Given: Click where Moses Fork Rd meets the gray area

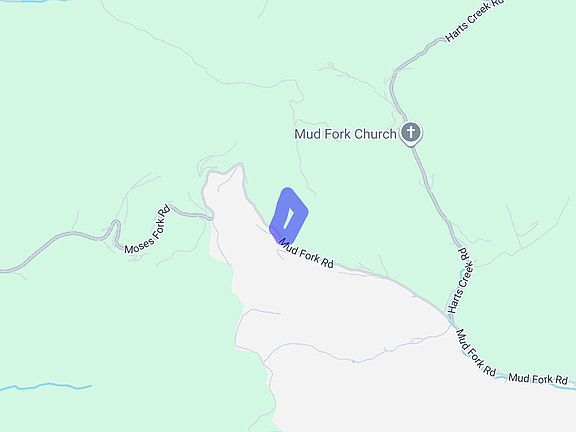Looking at the screenshot, I should point(211,217).
